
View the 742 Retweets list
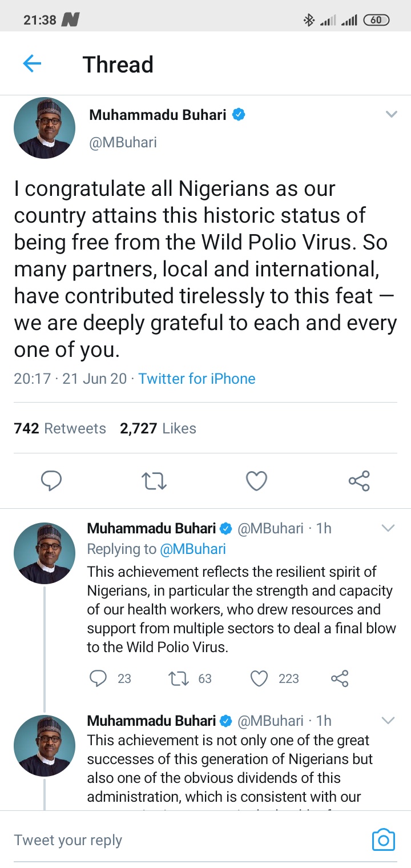[60, 428]
